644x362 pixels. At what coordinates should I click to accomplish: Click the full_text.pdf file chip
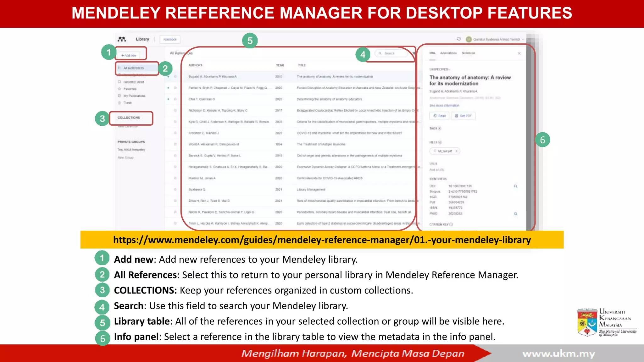444,151
